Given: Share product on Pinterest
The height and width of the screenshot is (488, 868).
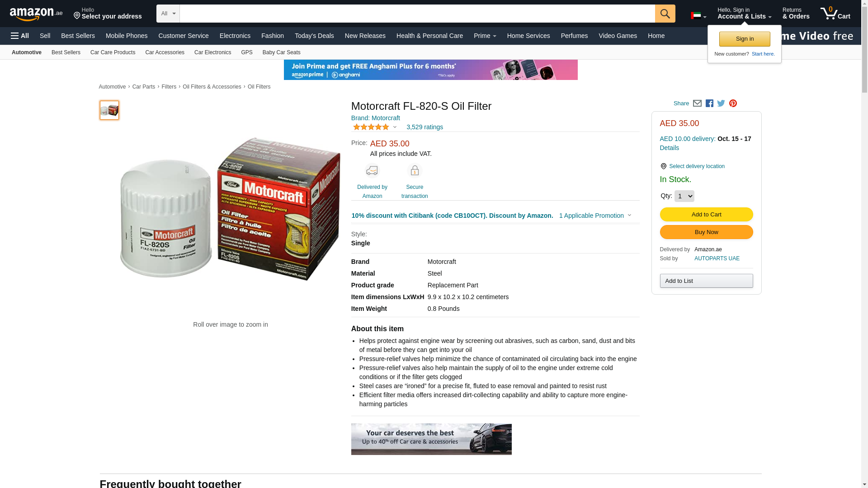Looking at the screenshot, I should click(x=733, y=103).
